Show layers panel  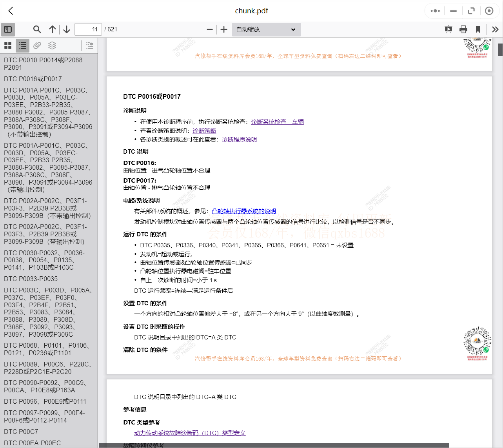[52, 45]
